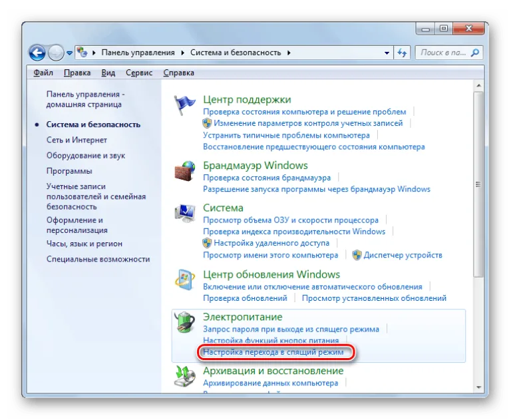
Task: Click Включение или отключение автоматического обновления
Action: (313, 287)
